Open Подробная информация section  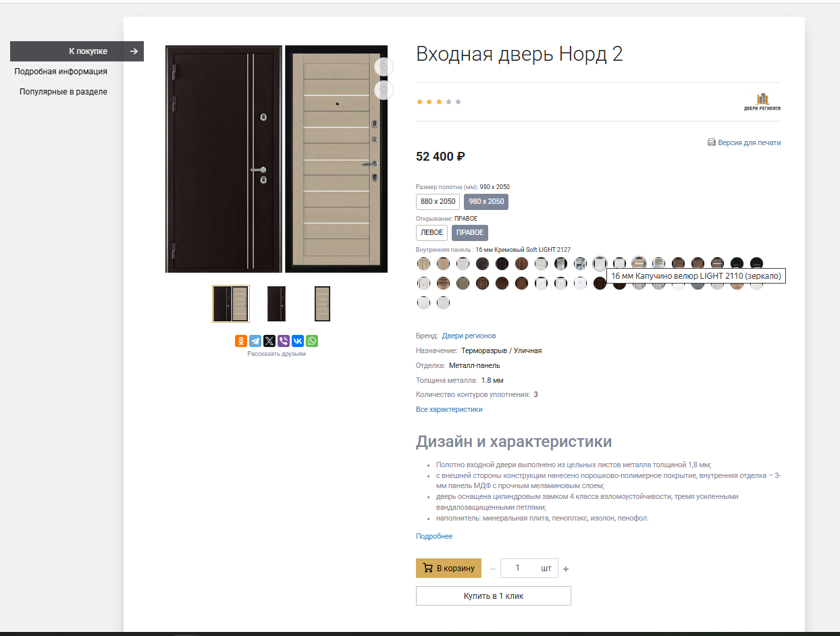(x=61, y=72)
